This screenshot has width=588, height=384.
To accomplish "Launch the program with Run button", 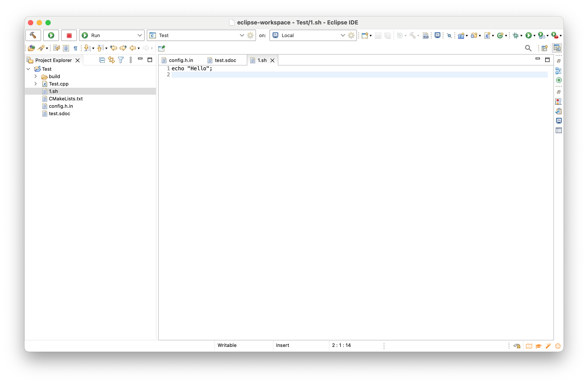I will tap(51, 35).
